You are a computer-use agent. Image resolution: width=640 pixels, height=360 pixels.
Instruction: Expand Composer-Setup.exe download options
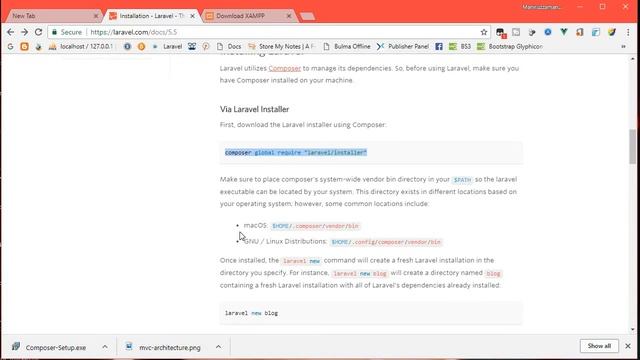click(105, 347)
